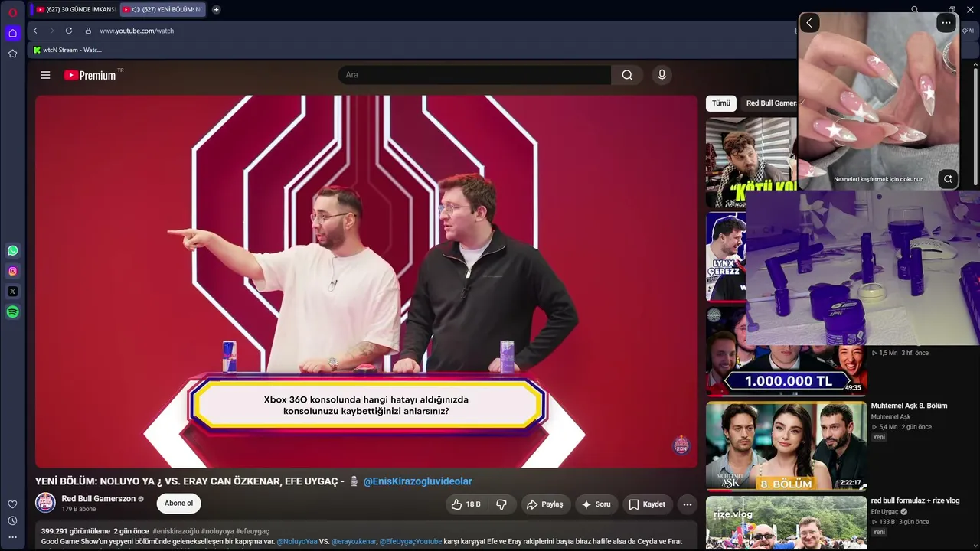Open 'red bull formulaz + rize vlog' title
The image size is (980, 551).
tap(915, 500)
